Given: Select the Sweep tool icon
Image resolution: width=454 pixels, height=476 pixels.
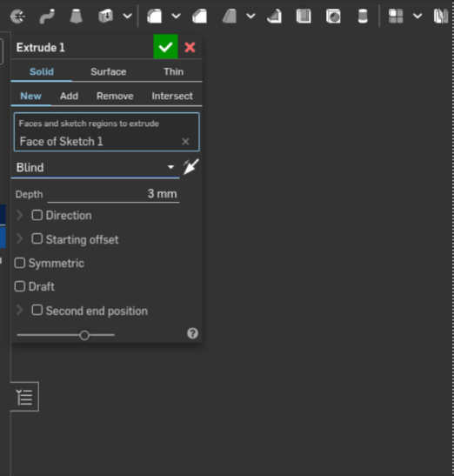Looking at the screenshot, I should pyautogui.click(x=47, y=16).
